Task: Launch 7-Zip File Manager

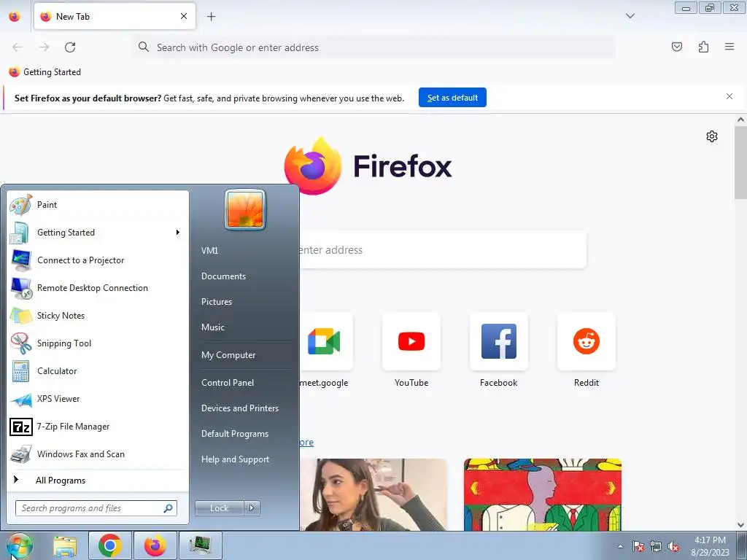Action: tap(97, 426)
